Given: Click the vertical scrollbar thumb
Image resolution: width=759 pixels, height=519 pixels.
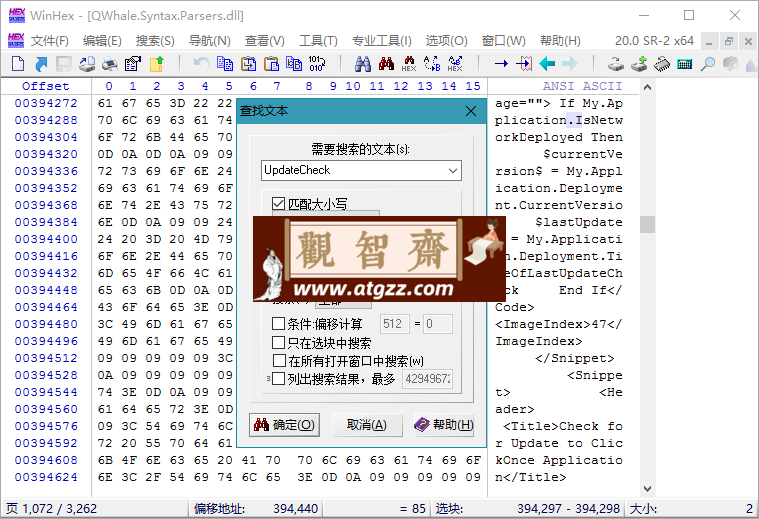Looking at the screenshot, I should [647, 224].
